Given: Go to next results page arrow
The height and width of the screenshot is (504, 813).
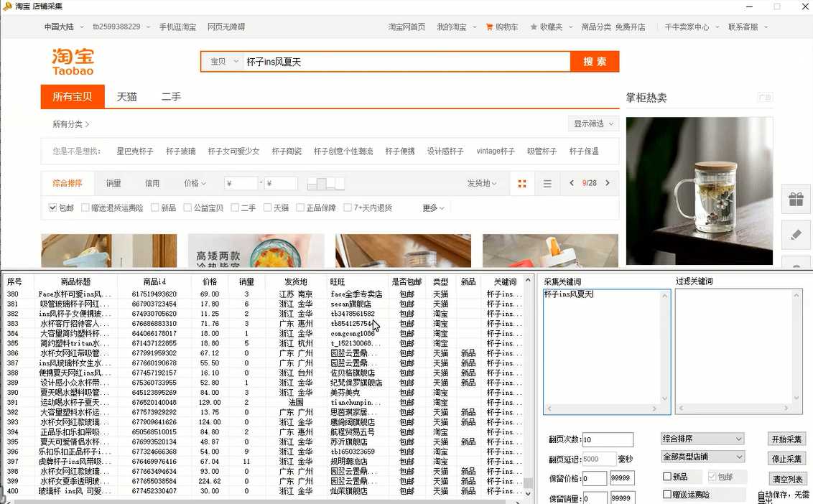Looking at the screenshot, I should coord(608,183).
